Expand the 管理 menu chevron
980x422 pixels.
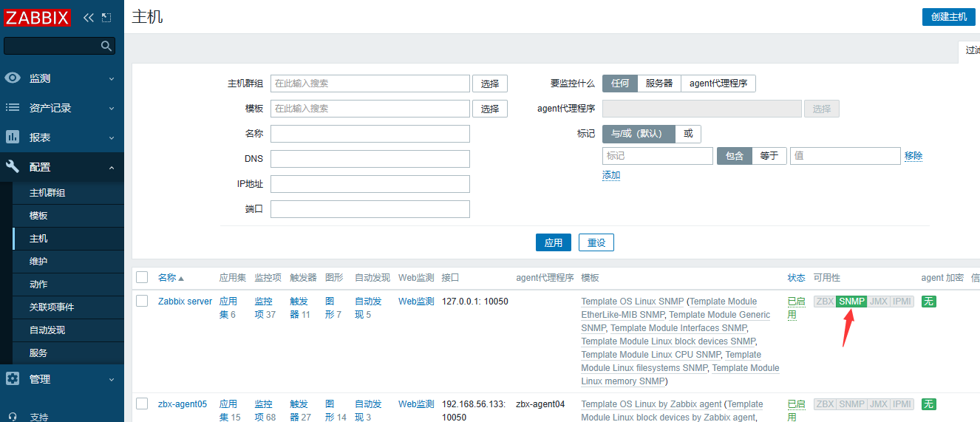pos(112,379)
